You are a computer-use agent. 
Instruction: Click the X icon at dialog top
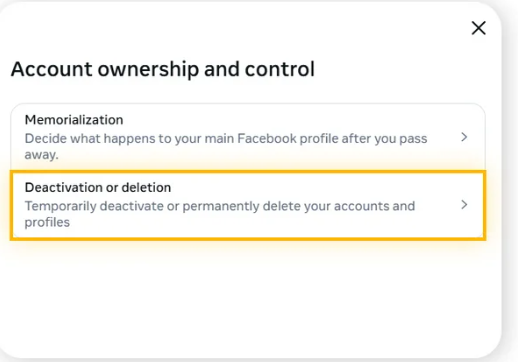point(478,28)
